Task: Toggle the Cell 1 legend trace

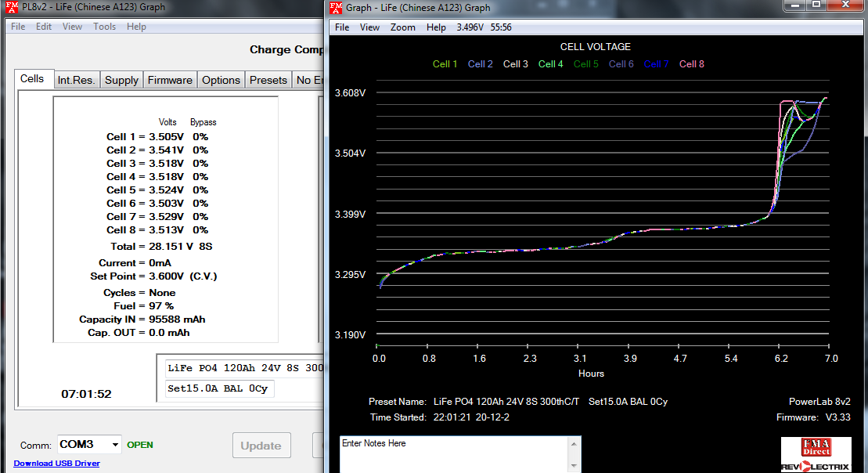Action: pos(445,64)
